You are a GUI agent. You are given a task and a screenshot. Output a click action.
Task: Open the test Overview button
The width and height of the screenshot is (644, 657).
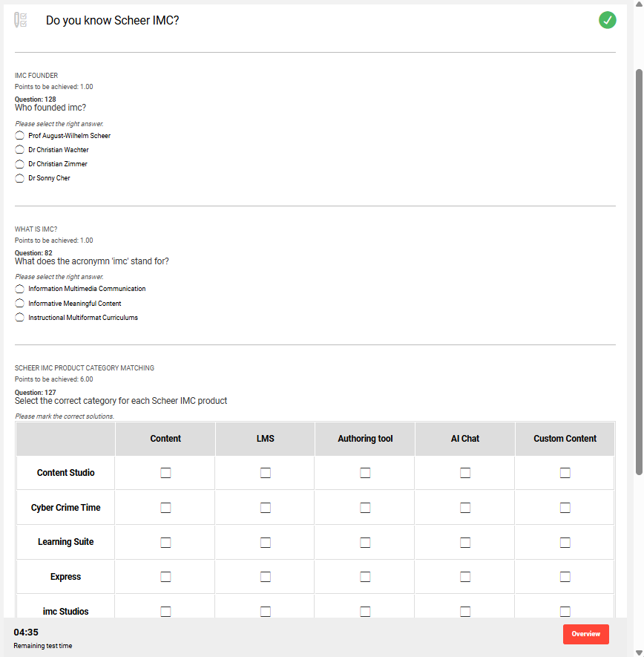[586, 634]
